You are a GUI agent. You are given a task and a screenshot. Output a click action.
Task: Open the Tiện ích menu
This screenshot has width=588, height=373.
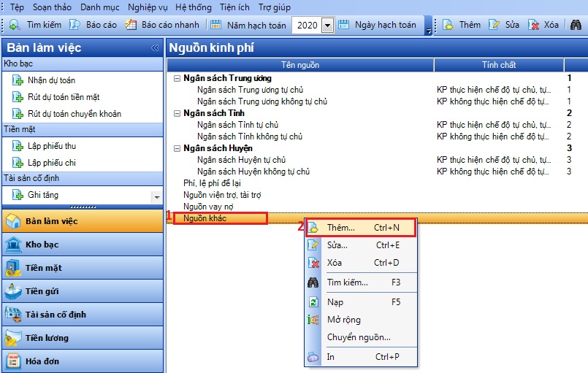click(x=234, y=7)
